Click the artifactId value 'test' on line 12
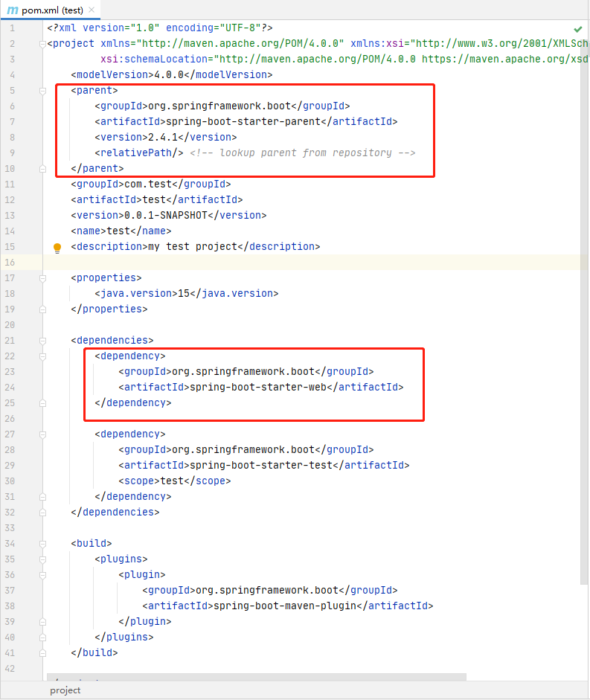This screenshot has width=590, height=700. 154,199
